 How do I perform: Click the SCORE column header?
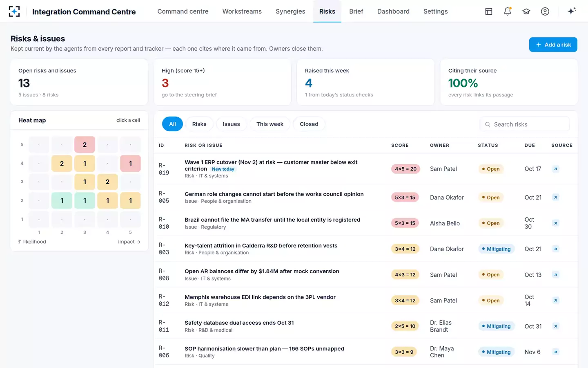coord(400,146)
